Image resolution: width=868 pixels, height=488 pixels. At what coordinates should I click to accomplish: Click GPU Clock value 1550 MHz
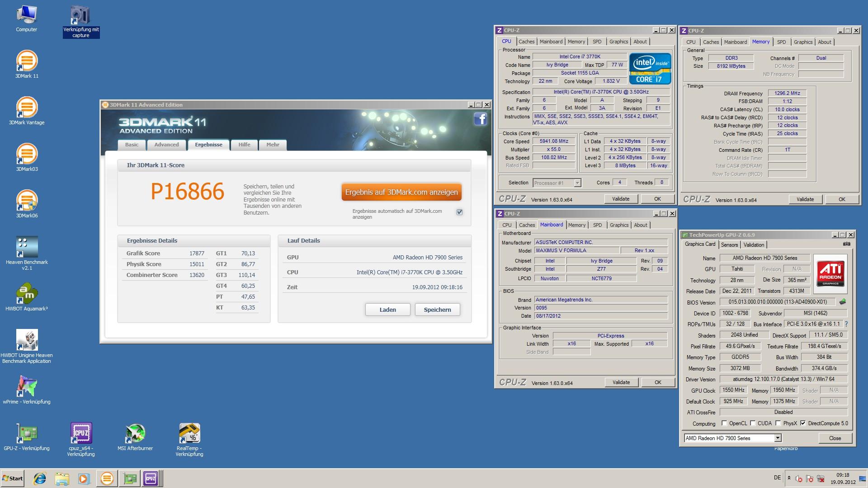[x=733, y=390]
